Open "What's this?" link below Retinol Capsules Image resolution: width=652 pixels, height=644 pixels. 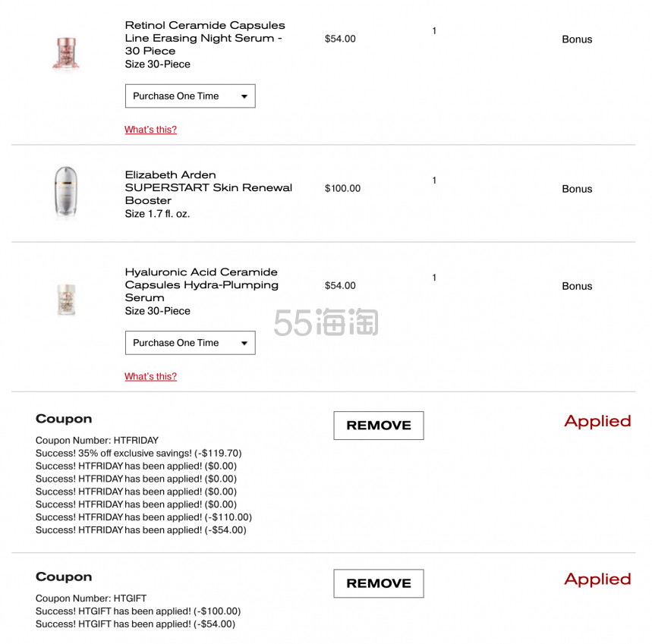coord(150,130)
